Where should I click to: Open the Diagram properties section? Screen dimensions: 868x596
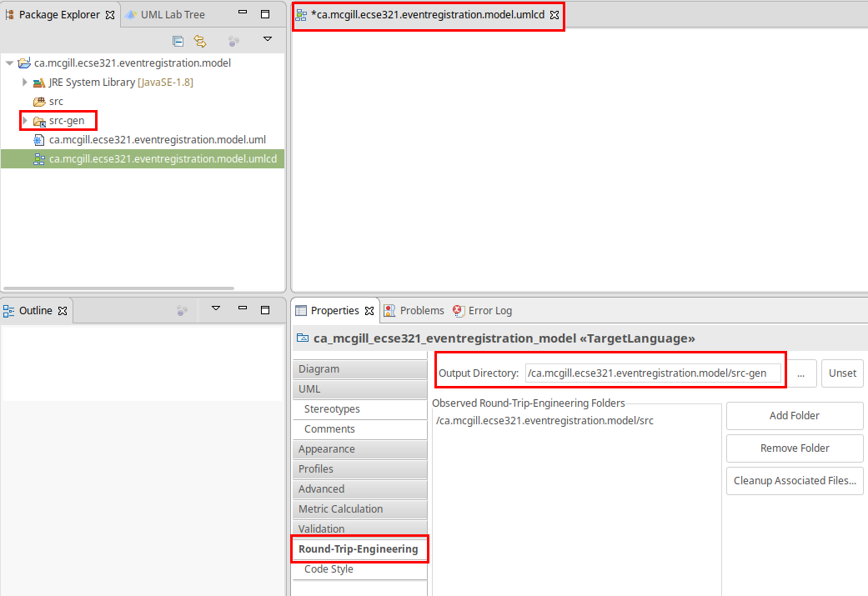(x=360, y=369)
